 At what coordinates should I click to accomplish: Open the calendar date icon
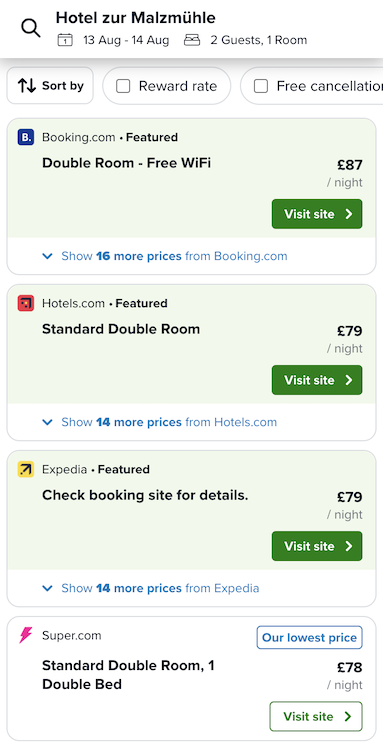pos(65,40)
